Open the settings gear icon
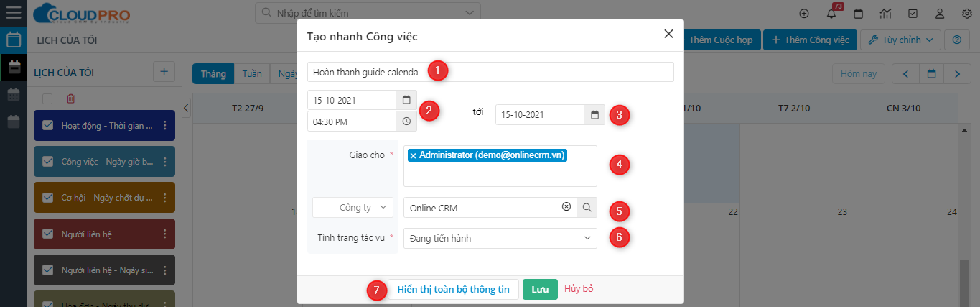The width and height of the screenshot is (980, 307). pos(966,14)
